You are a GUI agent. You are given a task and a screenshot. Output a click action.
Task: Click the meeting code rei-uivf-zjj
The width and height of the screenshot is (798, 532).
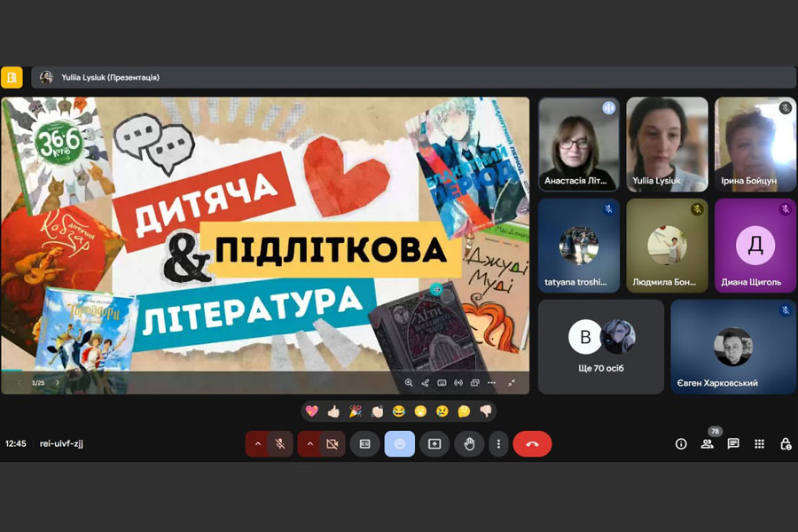pyautogui.click(x=61, y=443)
